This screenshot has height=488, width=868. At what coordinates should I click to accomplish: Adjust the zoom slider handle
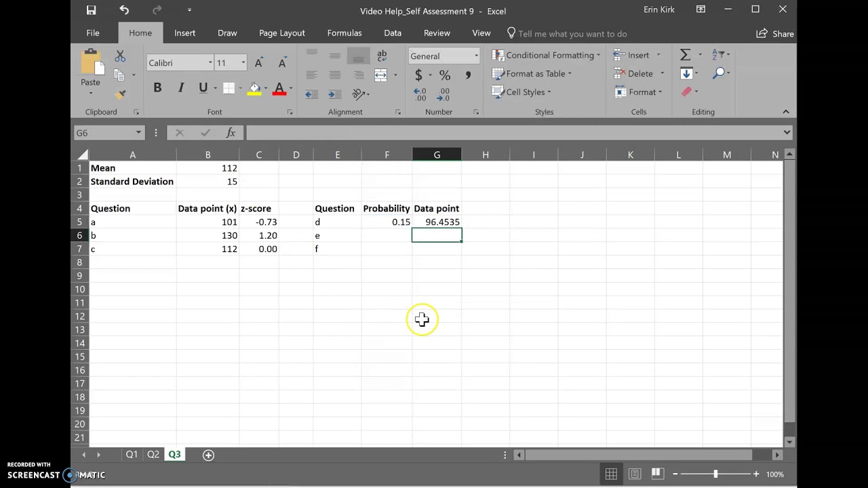pos(715,474)
